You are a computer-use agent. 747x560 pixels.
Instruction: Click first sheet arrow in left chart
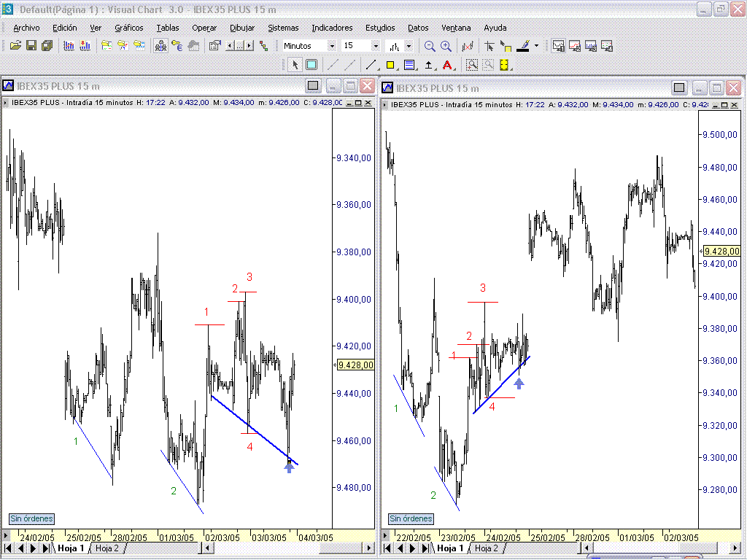(x=8, y=548)
